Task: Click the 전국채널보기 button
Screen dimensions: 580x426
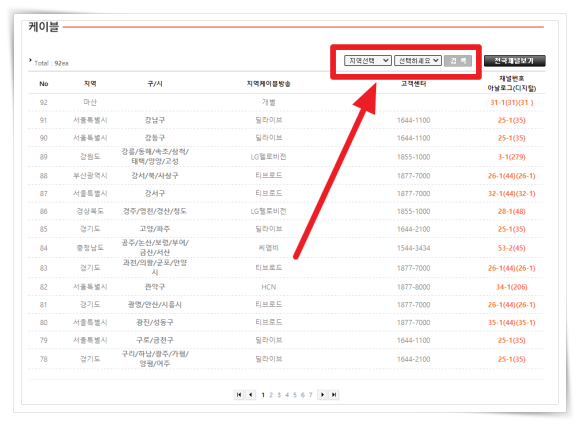Action: pyautogui.click(x=515, y=61)
